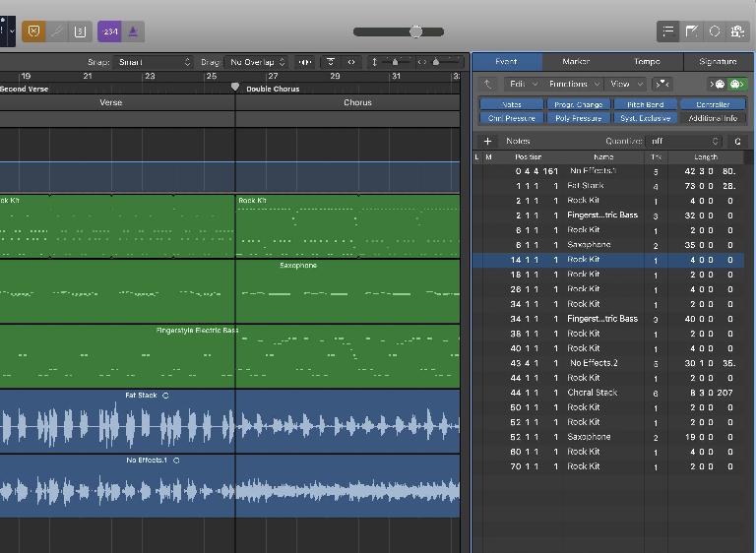Screen dimensions: 756x553
Task: Switch to the Tempo tab
Action: tap(647, 62)
